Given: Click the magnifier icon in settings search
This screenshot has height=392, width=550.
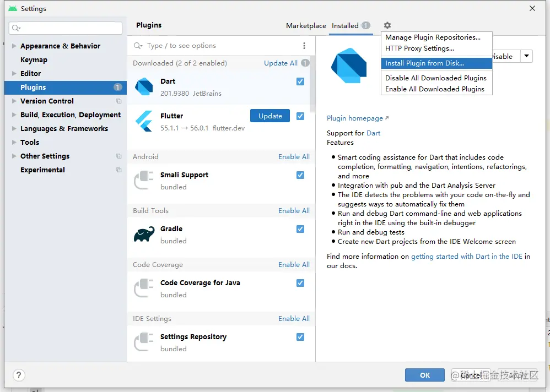Looking at the screenshot, I should click(16, 28).
